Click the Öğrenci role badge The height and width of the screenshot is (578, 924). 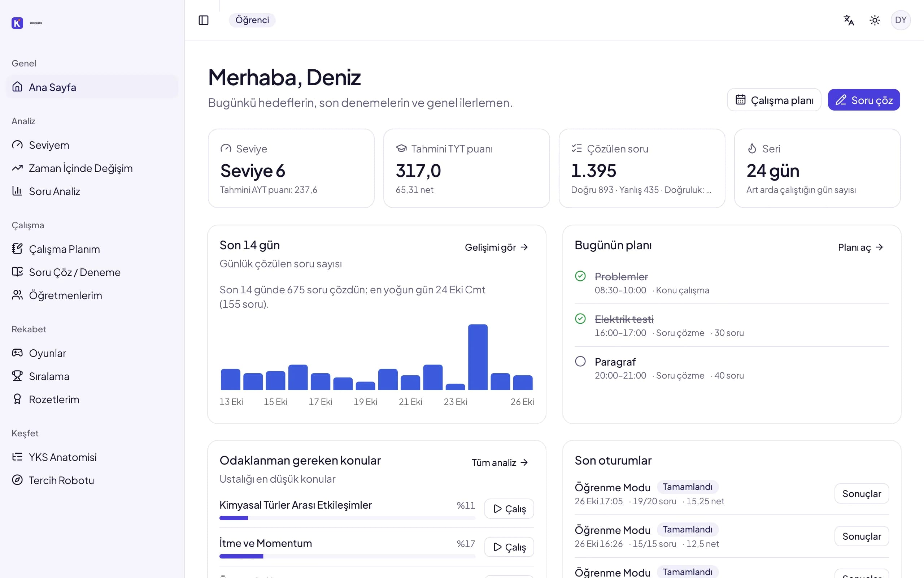coord(252,20)
